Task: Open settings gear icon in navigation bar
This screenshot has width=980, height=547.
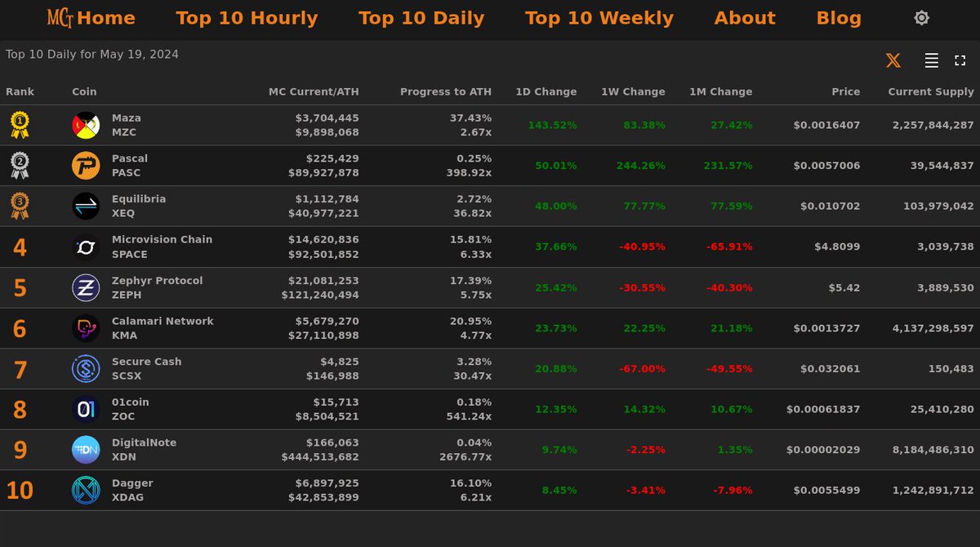Action: pos(921,18)
